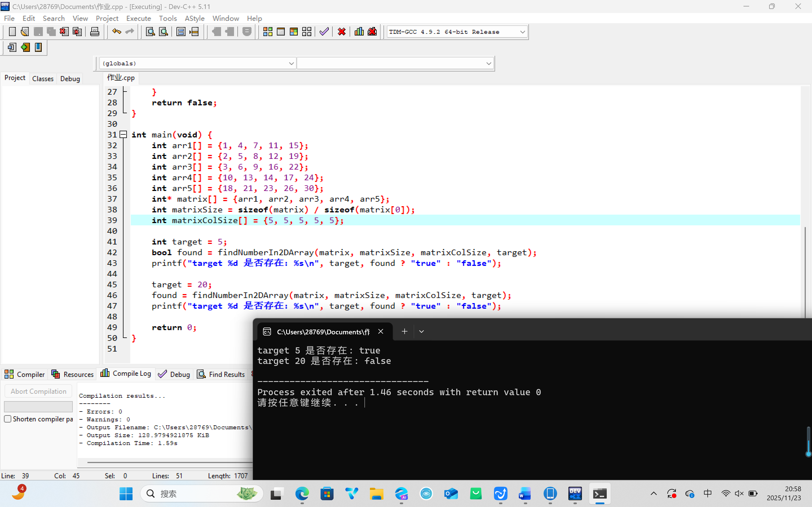Click the Profile analysis bar chart icon
The height and width of the screenshot is (507, 812).
coord(359,32)
